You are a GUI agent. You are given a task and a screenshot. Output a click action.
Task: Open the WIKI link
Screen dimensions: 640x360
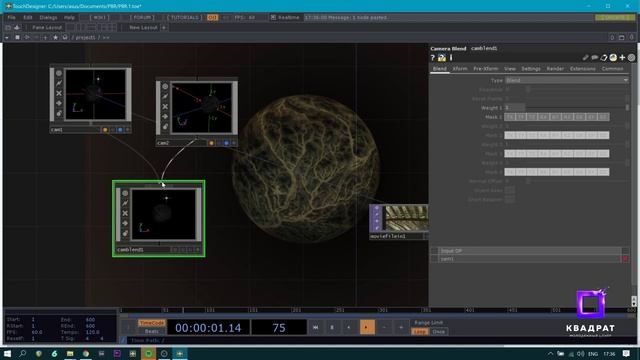(99, 18)
